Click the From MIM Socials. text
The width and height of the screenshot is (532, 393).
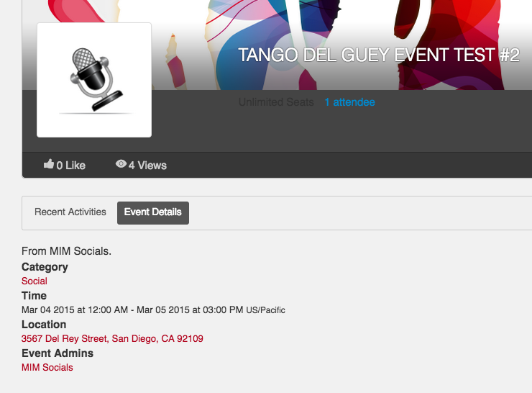(x=66, y=251)
